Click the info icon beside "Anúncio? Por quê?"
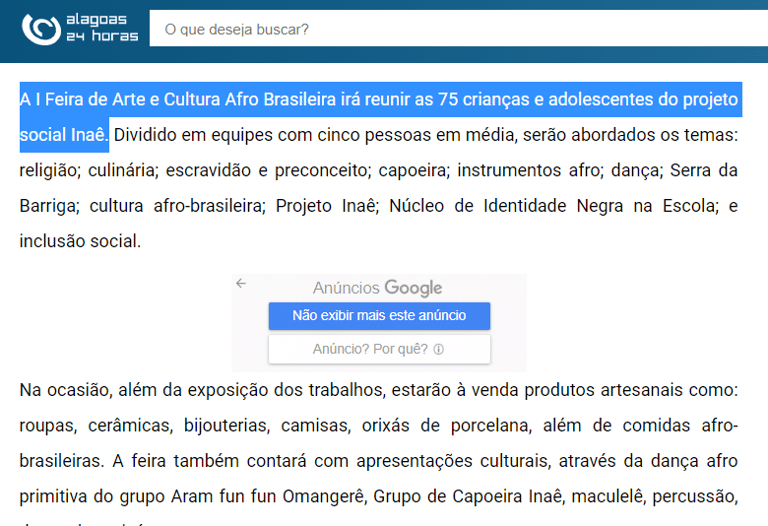 tap(439, 350)
